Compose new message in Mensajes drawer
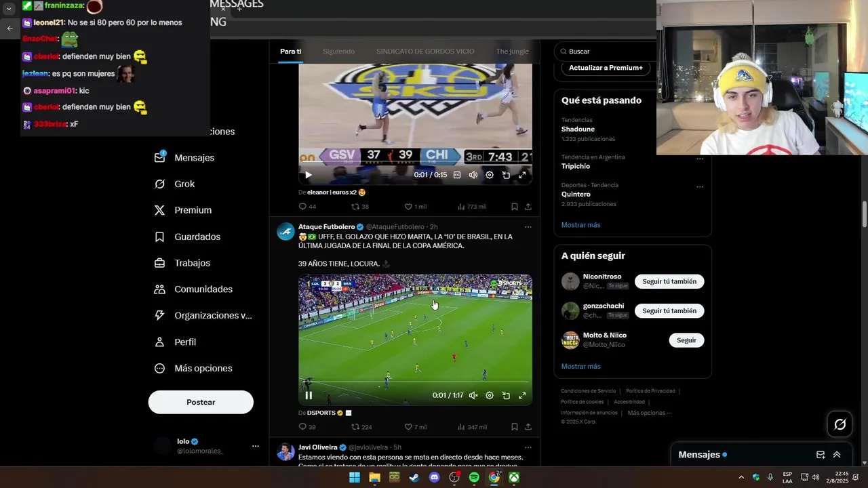 coord(821,455)
